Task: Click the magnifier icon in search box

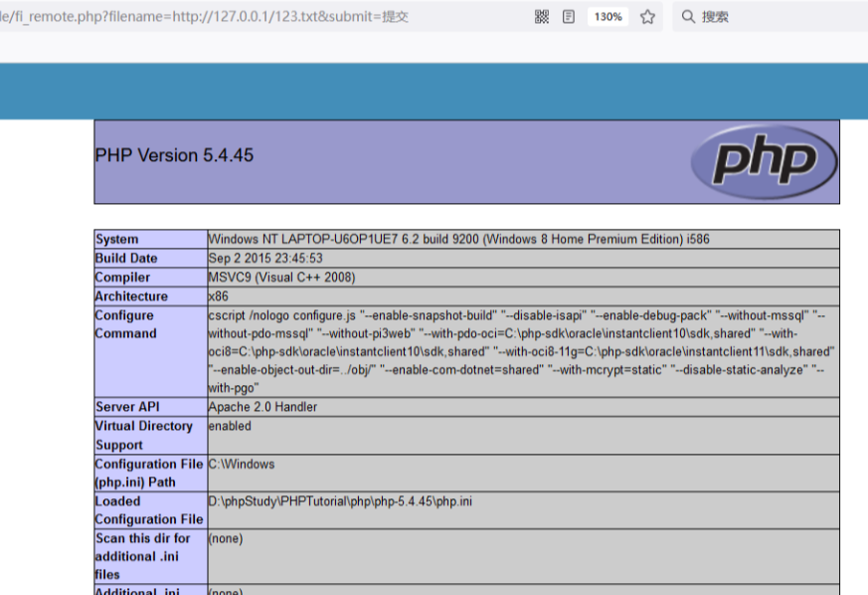Action: pos(688,17)
